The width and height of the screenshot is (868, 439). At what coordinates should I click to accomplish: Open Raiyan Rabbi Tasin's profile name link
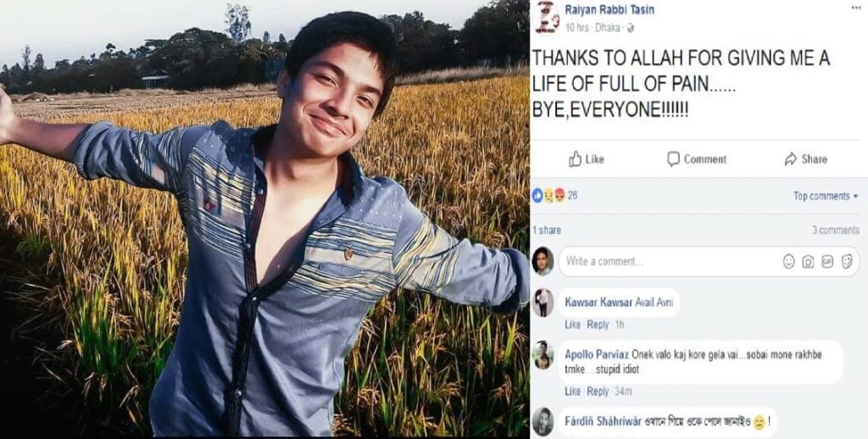click(x=609, y=9)
